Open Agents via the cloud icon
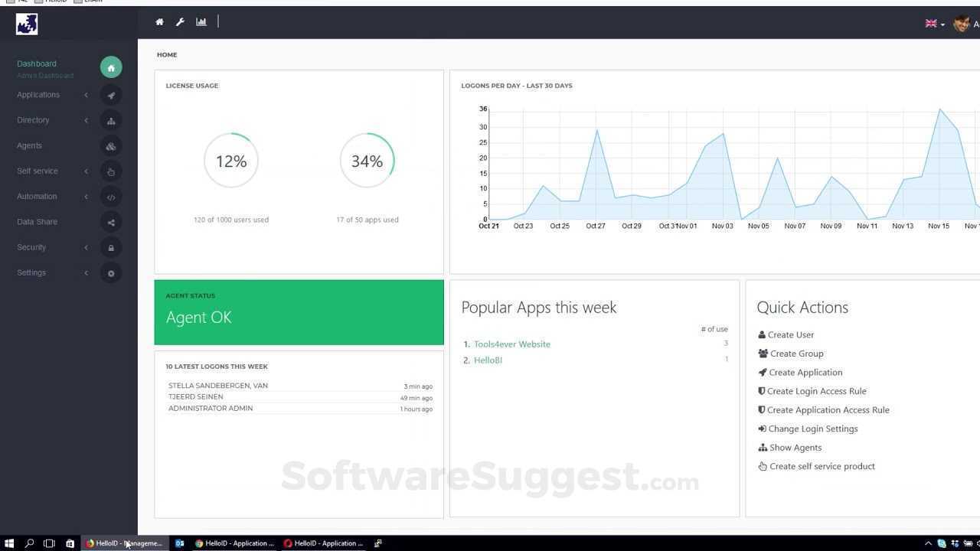 (x=111, y=145)
